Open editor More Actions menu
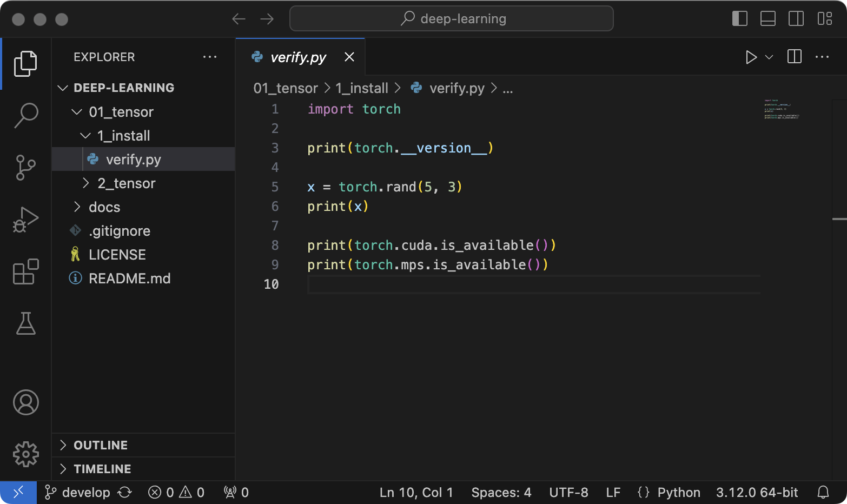This screenshot has height=504, width=847. pyautogui.click(x=822, y=57)
